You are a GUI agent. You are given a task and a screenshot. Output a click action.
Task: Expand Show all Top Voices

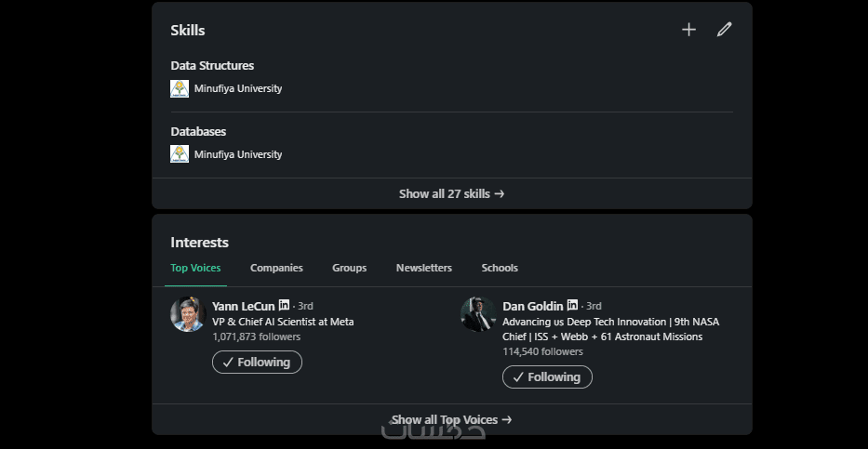451,419
